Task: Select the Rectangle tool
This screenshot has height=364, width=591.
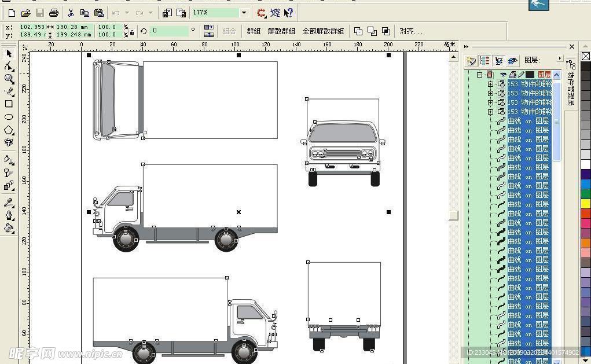Action: tap(9, 104)
